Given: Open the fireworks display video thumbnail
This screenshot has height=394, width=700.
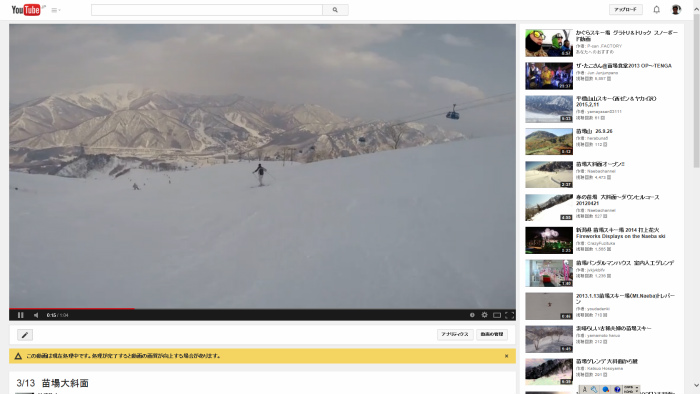Looking at the screenshot, I should pyautogui.click(x=549, y=240).
